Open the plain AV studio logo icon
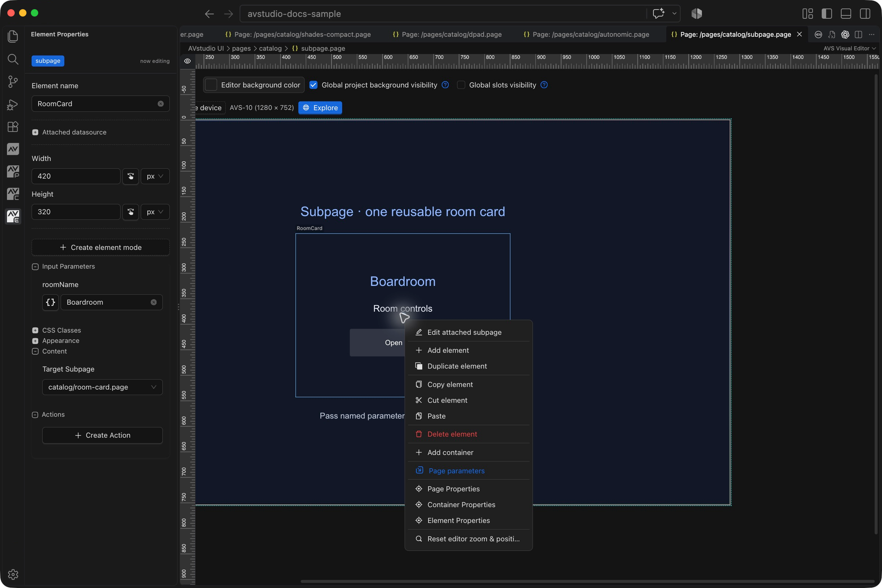 coord(13,149)
